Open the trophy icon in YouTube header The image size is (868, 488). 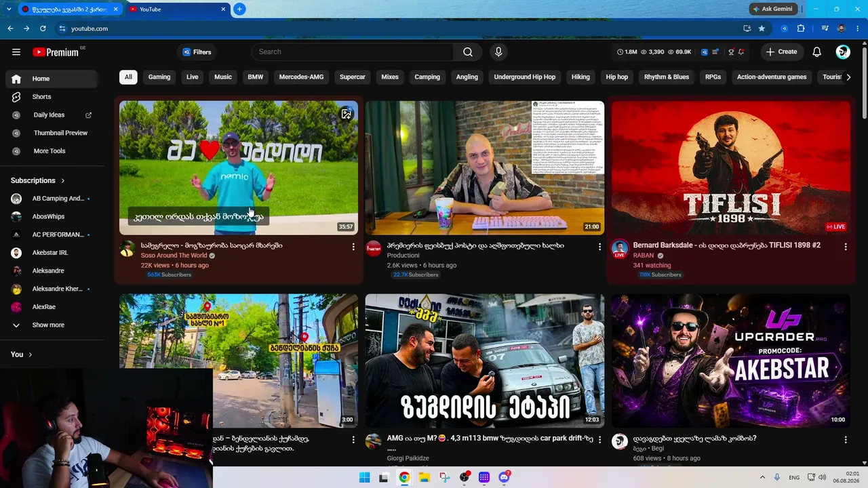(731, 52)
